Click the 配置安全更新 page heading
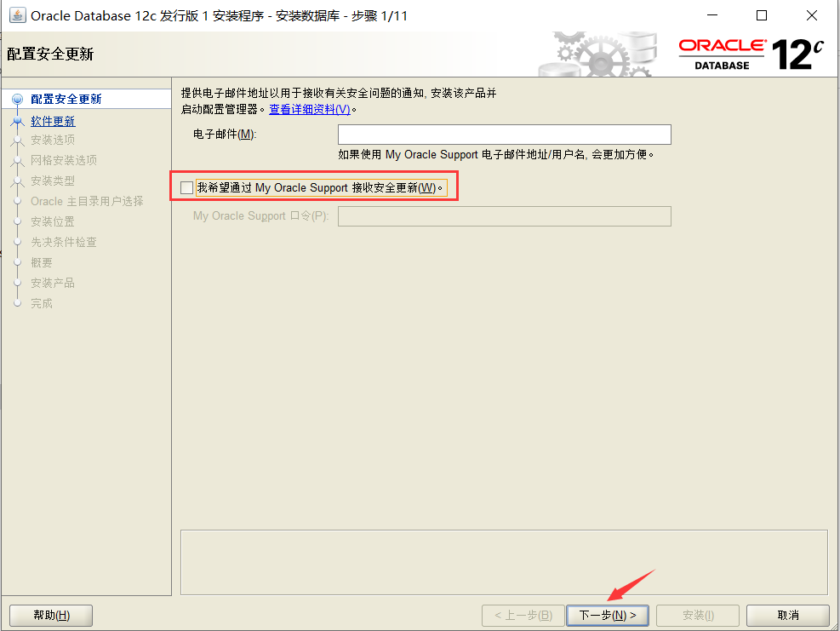The width and height of the screenshot is (840, 631). (50, 54)
